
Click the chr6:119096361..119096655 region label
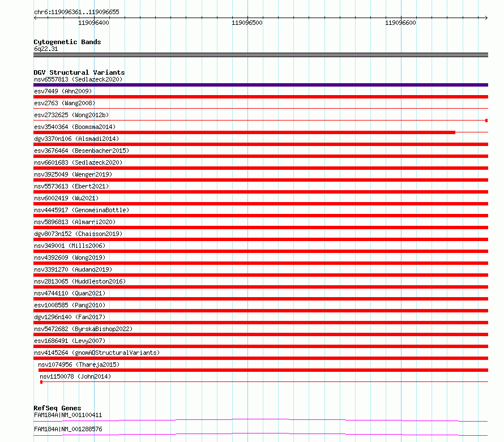(76, 12)
